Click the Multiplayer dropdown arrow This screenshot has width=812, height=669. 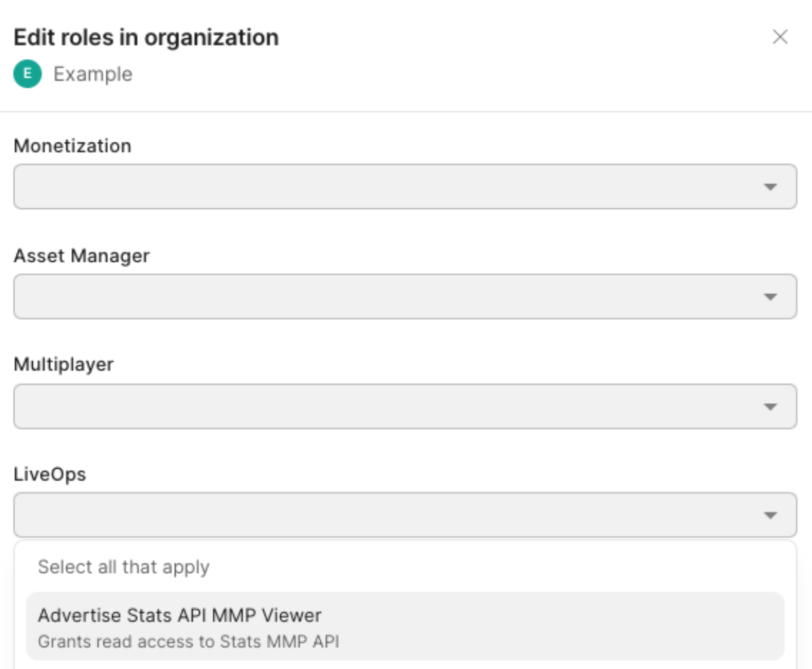click(x=771, y=406)
